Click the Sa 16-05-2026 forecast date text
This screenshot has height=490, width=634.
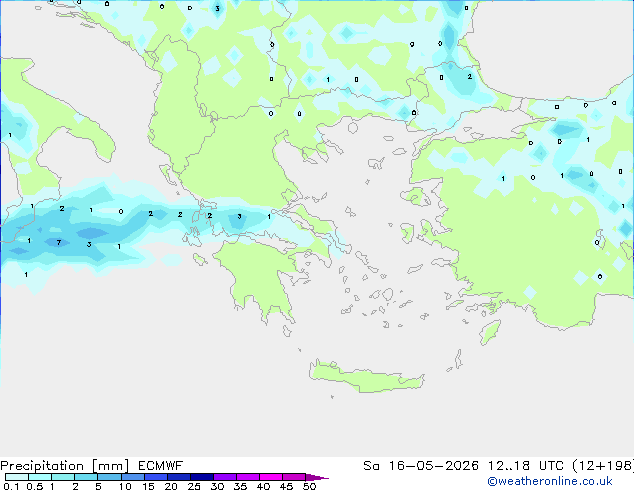(x=421, y=466)
